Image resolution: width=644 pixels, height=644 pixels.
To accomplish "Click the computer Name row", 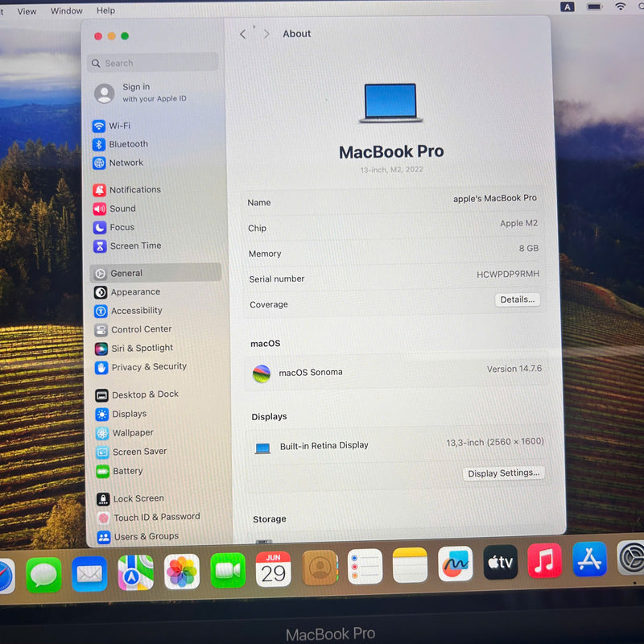I will 393,201.
